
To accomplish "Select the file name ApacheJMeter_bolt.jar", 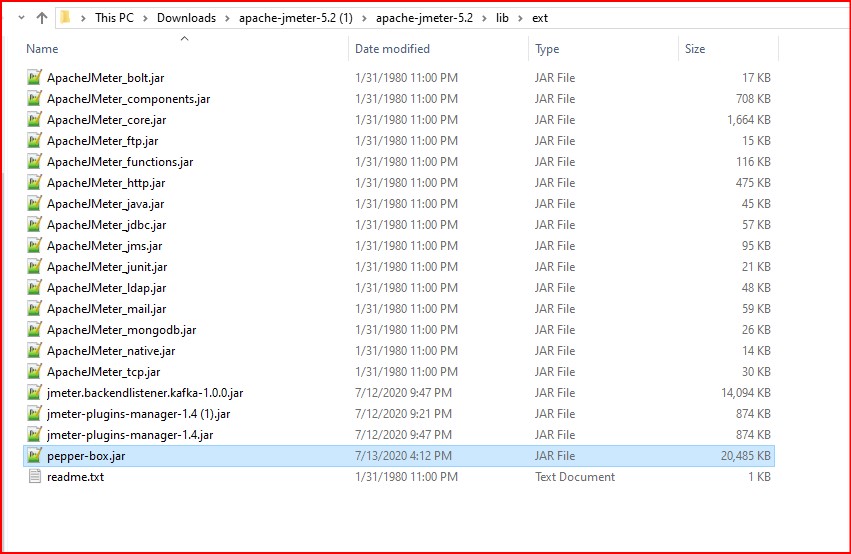I will [105, 78].
